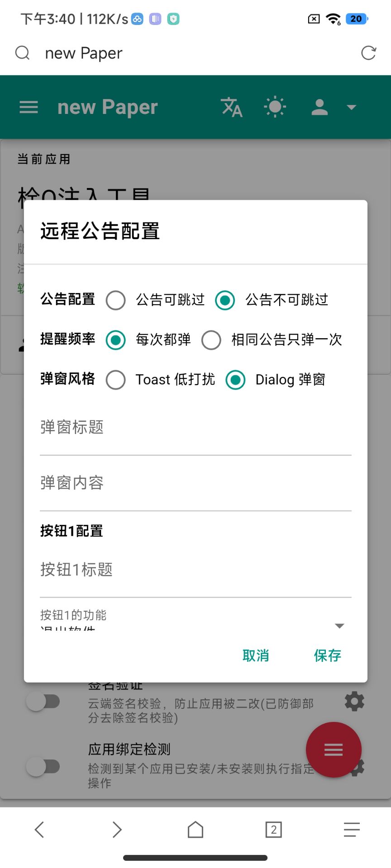Open signature verification settings gear
Image resolution: width=391 pixels, height=868 pixels.
(x=354, y=701)
